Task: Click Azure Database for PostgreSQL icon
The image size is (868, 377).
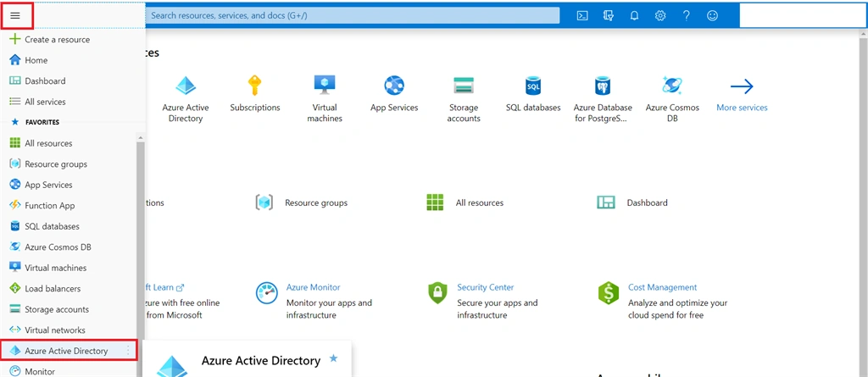Action: [603, 86]
